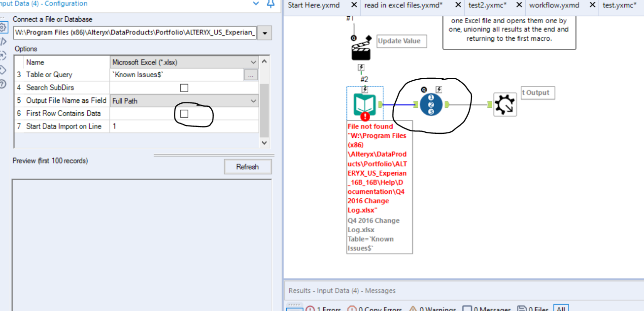
Task: Select the First Row Contains Data row label
Action: coord(63,113)
